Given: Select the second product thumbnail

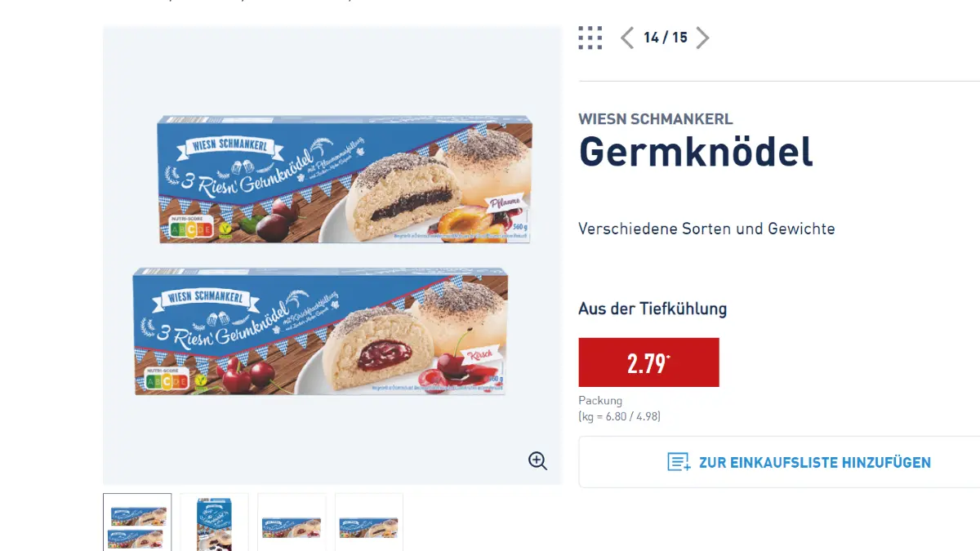Looking at the screenshot, I should (x=214, y=522).
